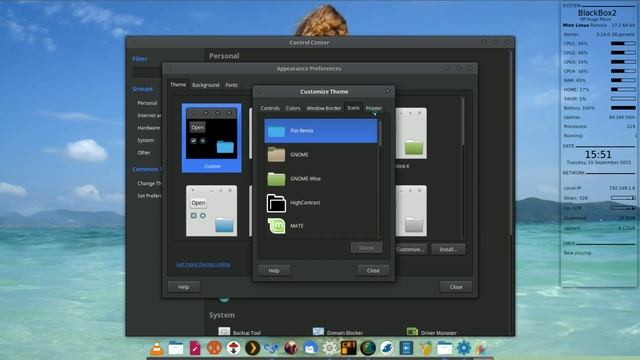Select the Icons tab
Image resolution: width=640 pixels, height=360 pixels.
tap(353, 108)
